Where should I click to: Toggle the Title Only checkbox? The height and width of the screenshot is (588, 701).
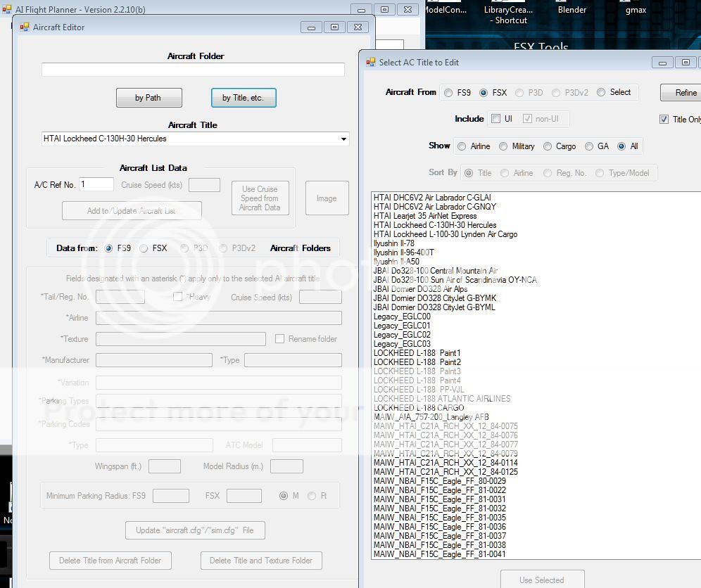(x=664, y=120)
